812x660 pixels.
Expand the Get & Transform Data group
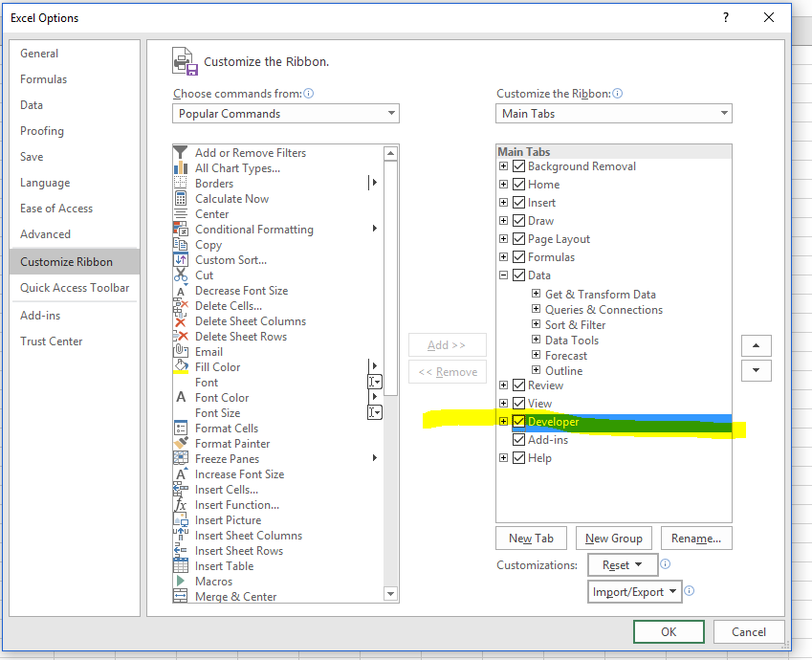(537, 294)
